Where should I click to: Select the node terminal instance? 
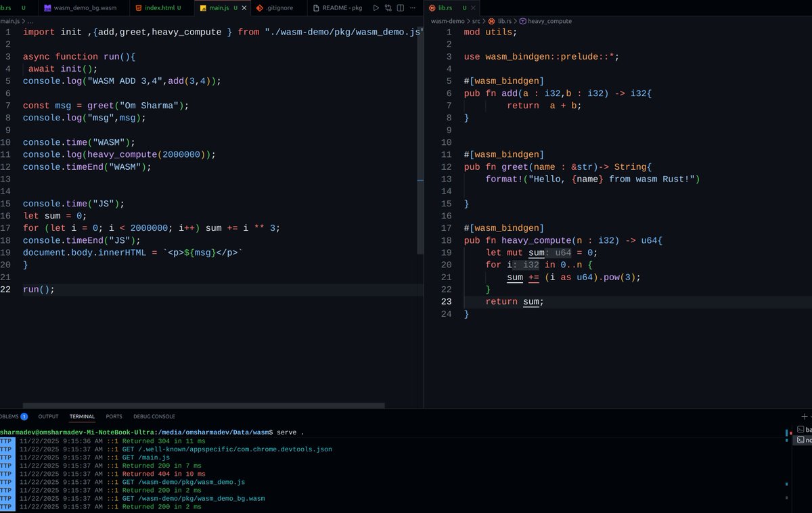click(x=804, y=440)
